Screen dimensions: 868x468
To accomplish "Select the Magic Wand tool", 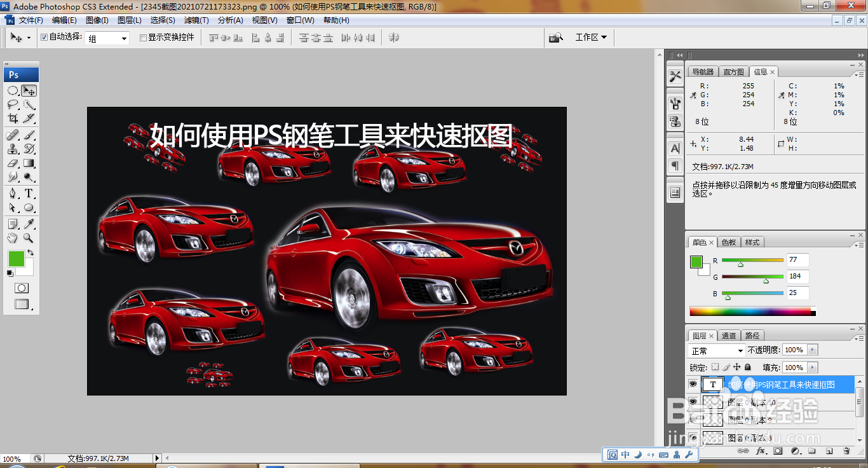I will 29,104.
